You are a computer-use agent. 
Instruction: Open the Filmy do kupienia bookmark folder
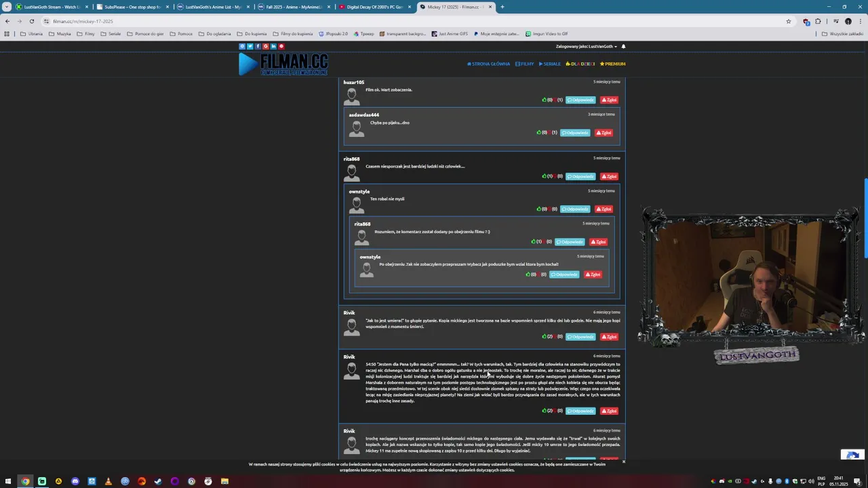[x=293, y=33]
